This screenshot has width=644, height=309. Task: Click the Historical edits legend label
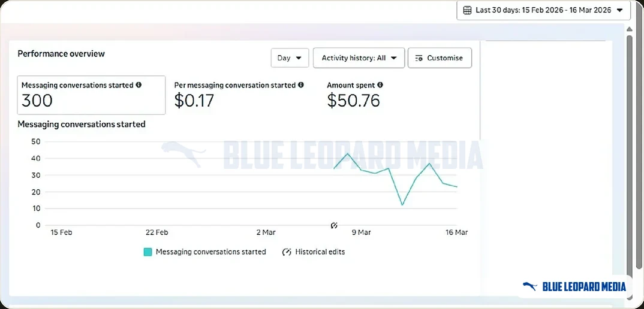coord(320,252)
